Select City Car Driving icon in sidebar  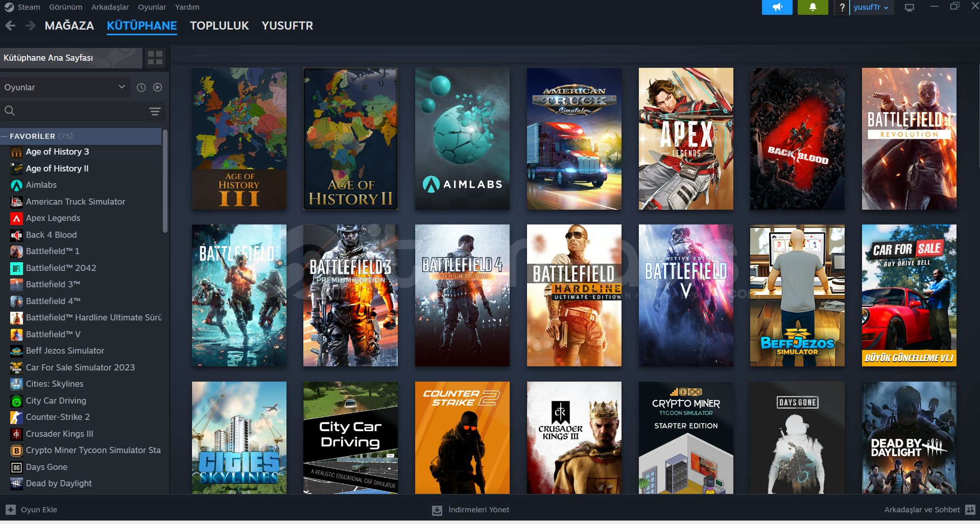click(x=17, y=401)
